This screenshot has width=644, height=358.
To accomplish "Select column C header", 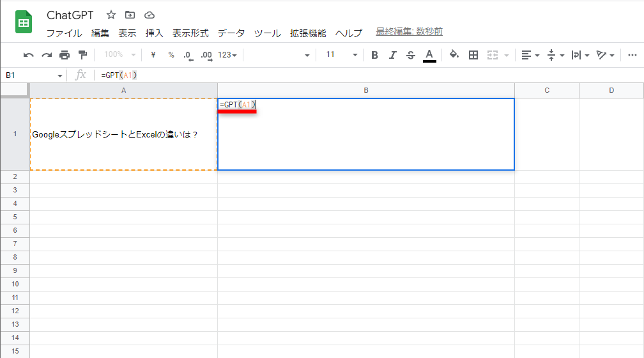I will pyautogui.click(x=547, y=90).
